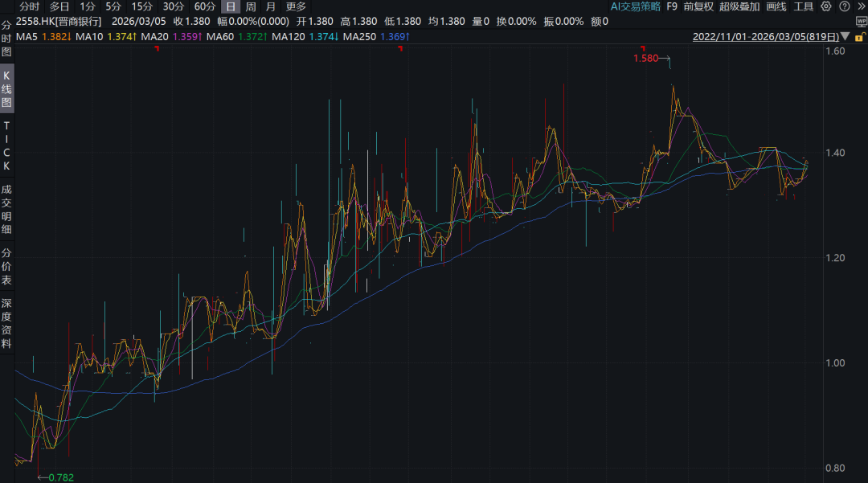Click the MA5 1.382 indicator label

pyautogui.click(x=43, y=36)
